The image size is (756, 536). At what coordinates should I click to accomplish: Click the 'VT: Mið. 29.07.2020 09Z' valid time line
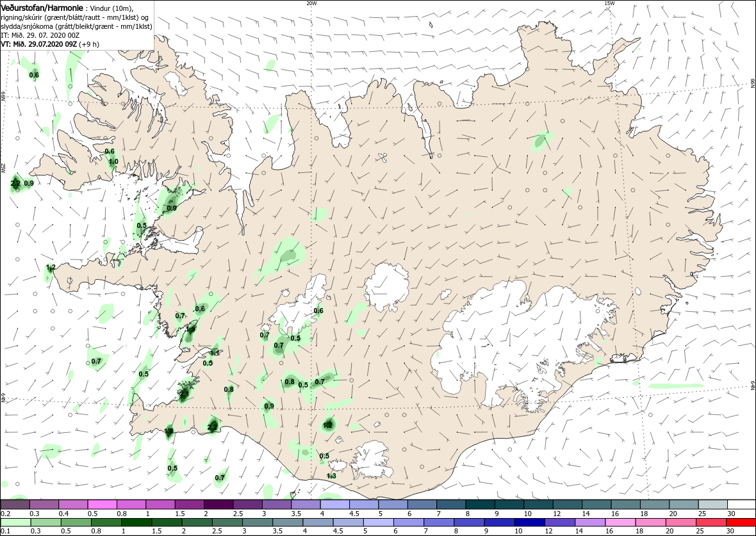(40, 44)
